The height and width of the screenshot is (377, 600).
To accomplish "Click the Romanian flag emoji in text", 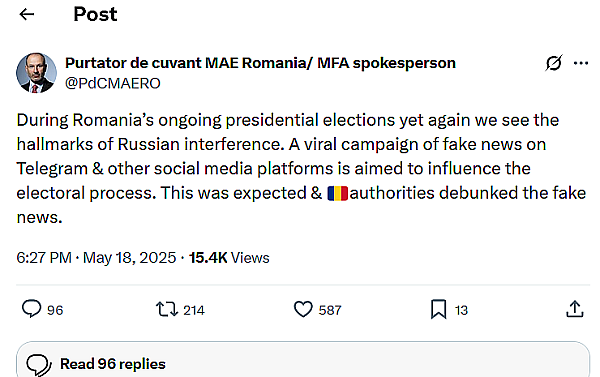I will pyautogui.click(x=338, y=193).
